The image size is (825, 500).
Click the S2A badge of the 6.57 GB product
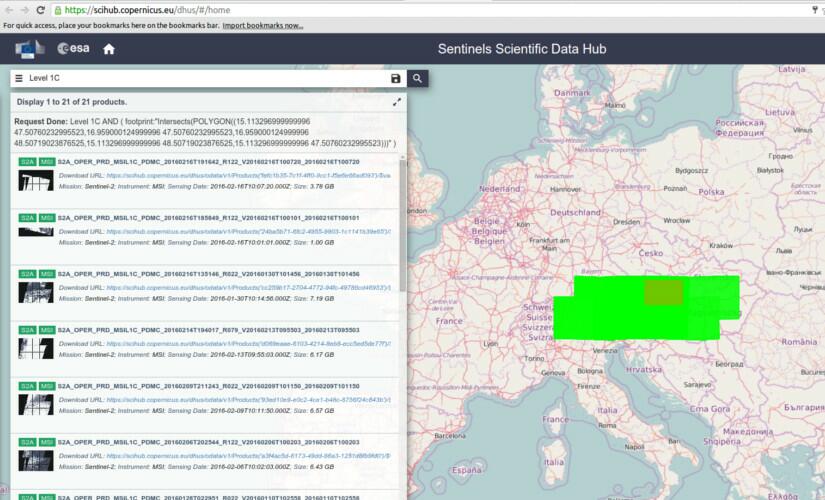click(27, 386)
